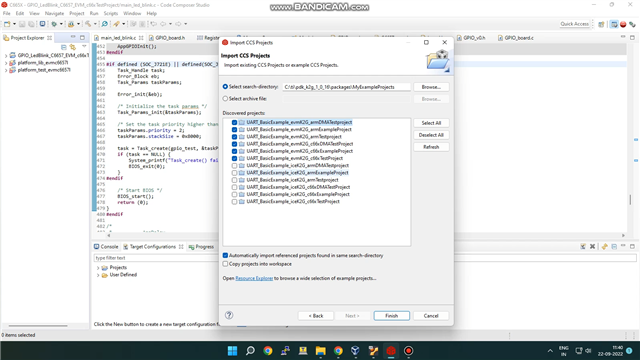Open the Window menu

[x=132, y=13]
